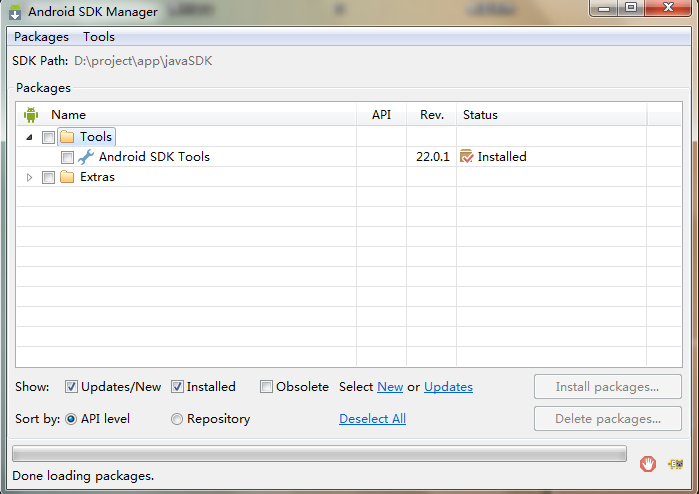
Task: Open the Packages menu
Action: [41, 37]
